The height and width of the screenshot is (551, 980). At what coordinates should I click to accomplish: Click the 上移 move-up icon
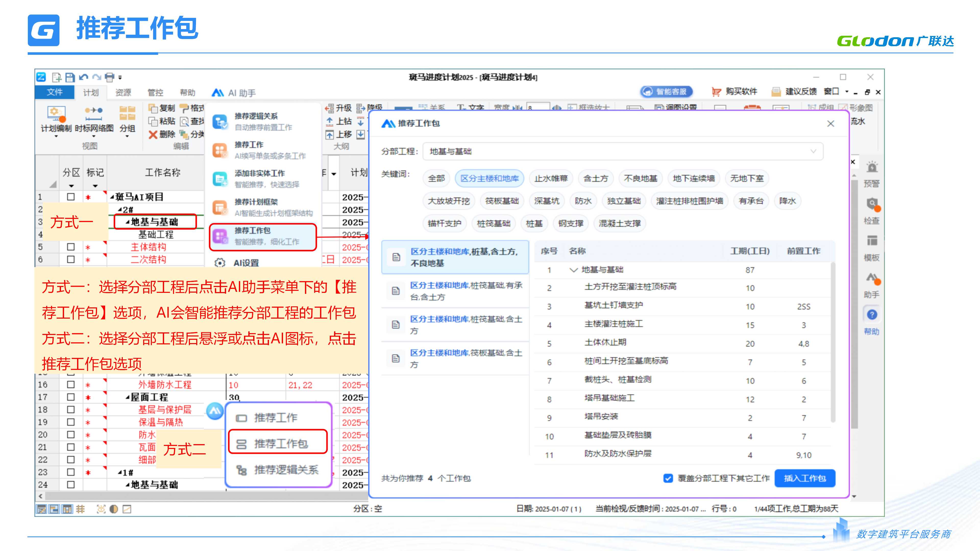coord(329,134)
